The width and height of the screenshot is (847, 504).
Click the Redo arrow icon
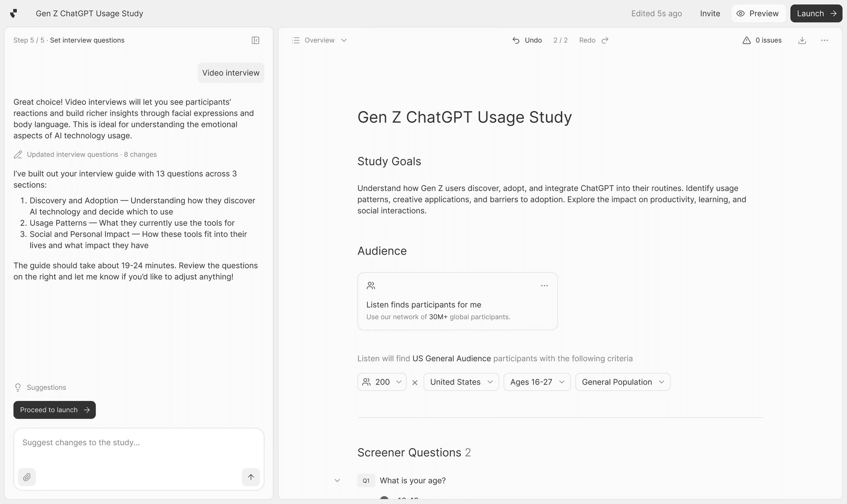605,40
